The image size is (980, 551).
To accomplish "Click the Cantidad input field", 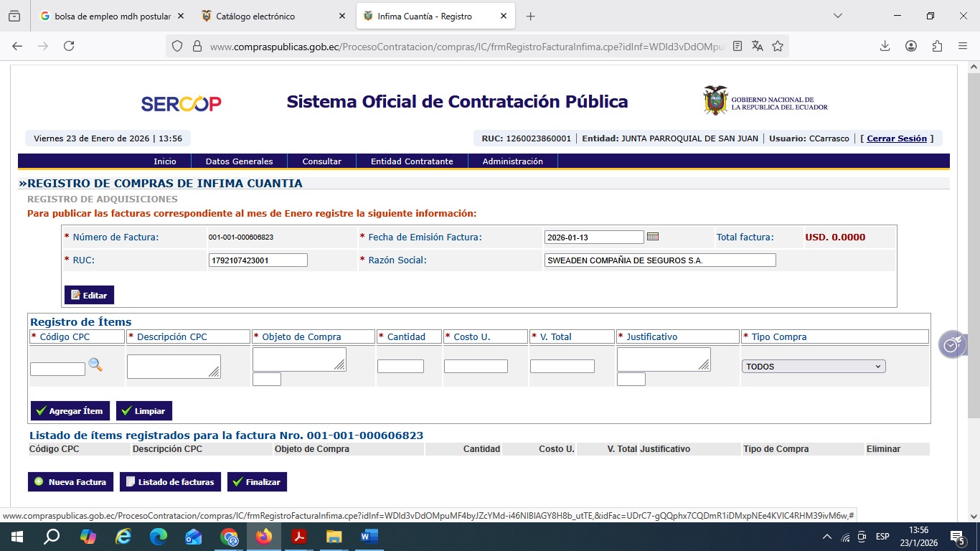I will click(400, 367).
